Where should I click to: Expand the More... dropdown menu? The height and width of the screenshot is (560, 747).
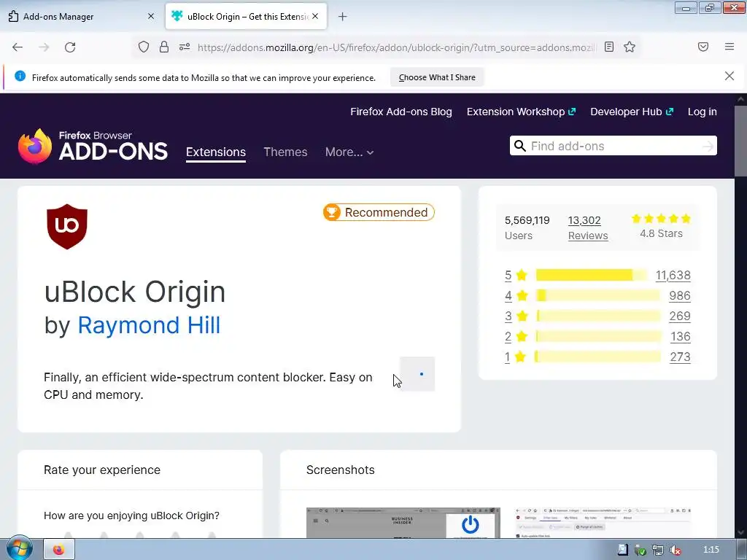click(x=349, y=152)
